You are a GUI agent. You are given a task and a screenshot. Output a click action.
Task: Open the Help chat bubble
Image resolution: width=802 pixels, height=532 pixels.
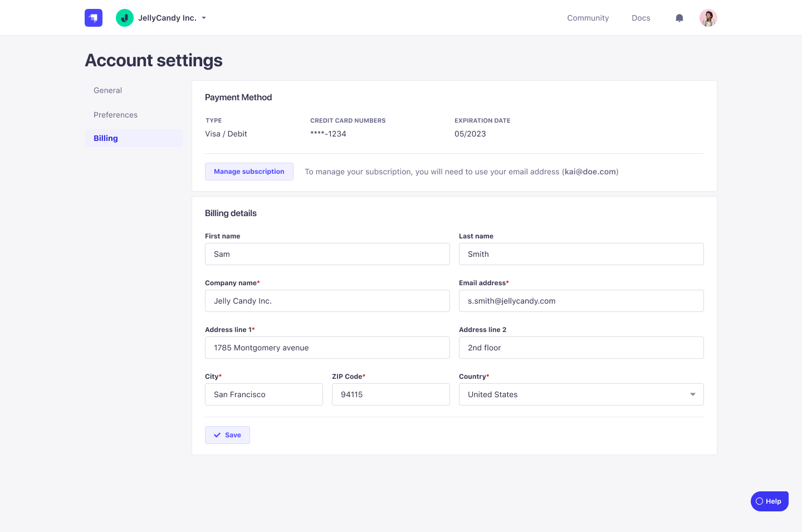pyautogui.click(x=770, y=501)
